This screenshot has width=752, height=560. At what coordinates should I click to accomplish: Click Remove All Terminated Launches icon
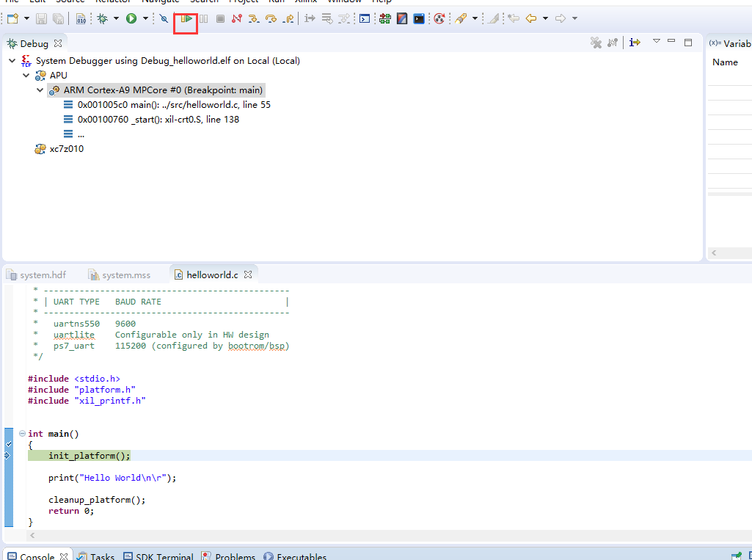pos(596,43)
